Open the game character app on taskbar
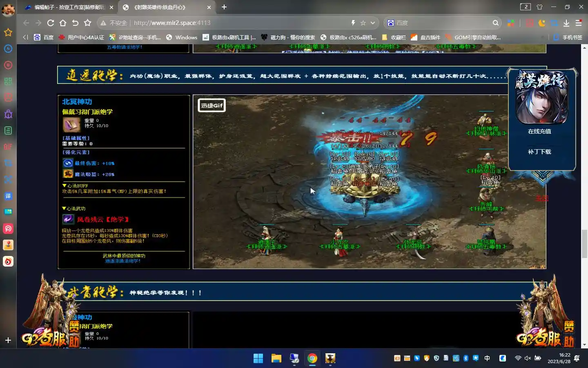Viewport: 588px width, 368px height. [x=330, y=358]
